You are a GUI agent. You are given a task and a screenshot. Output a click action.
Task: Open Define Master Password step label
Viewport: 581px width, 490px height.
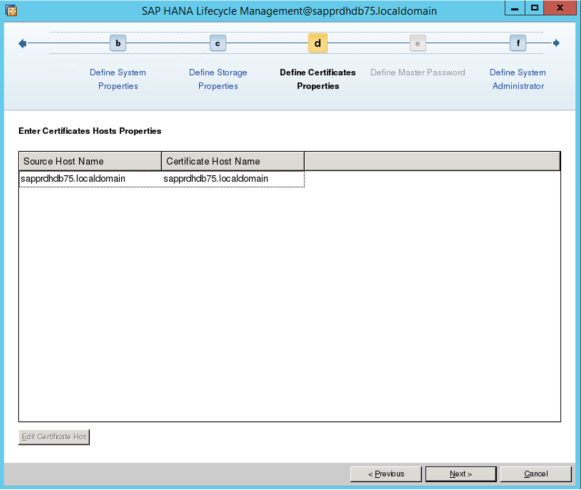[418, 72]
